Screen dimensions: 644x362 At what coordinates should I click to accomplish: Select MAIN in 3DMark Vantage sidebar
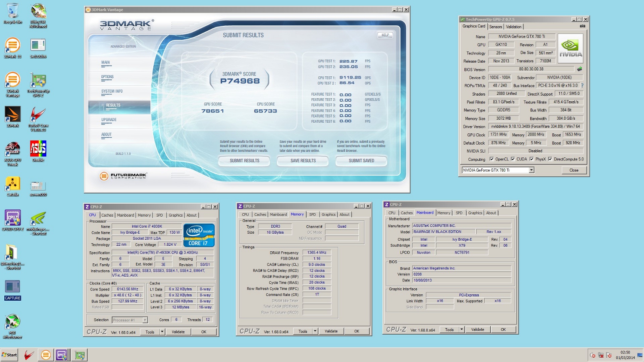click(x=106, y=63)
